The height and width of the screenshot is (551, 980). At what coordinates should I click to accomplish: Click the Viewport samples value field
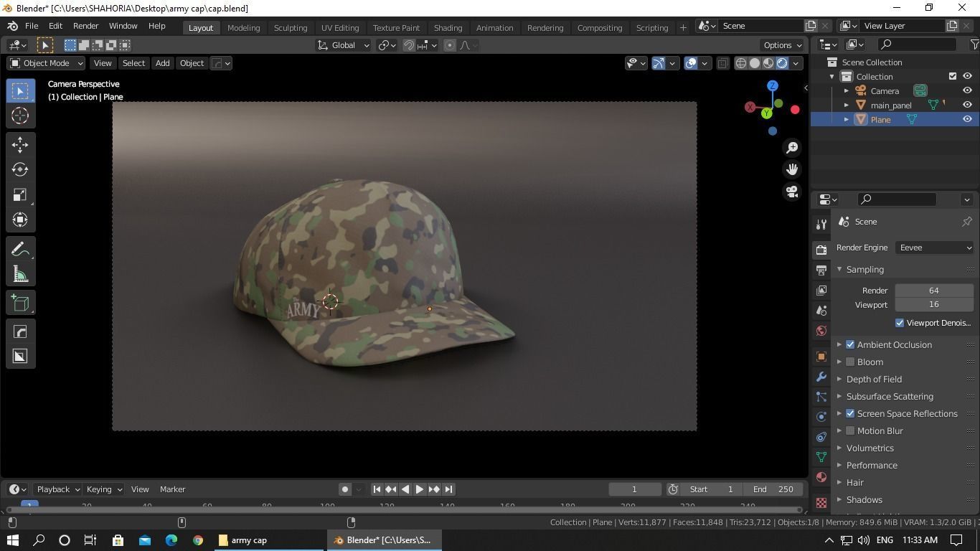click(x=934, y=304)
